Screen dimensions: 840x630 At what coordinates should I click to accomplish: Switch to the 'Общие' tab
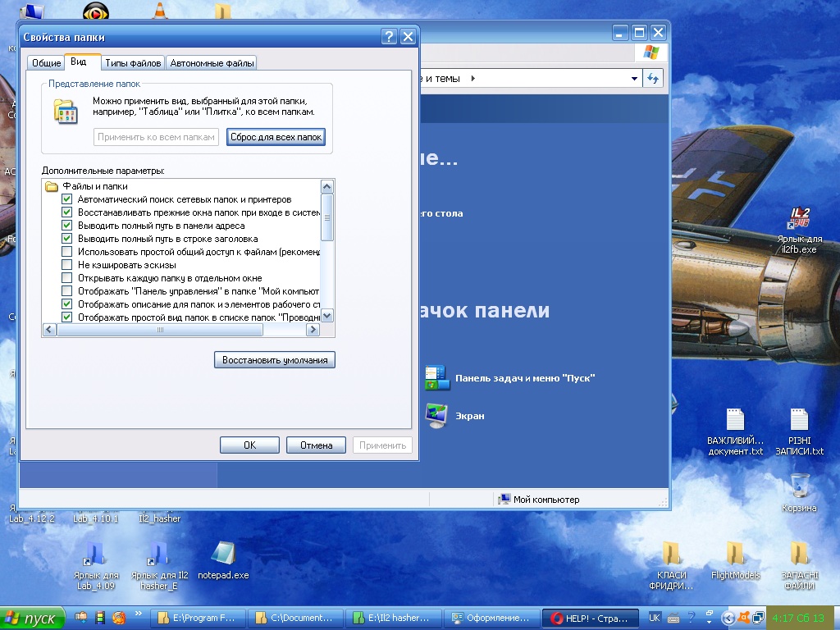pos(46,63)
